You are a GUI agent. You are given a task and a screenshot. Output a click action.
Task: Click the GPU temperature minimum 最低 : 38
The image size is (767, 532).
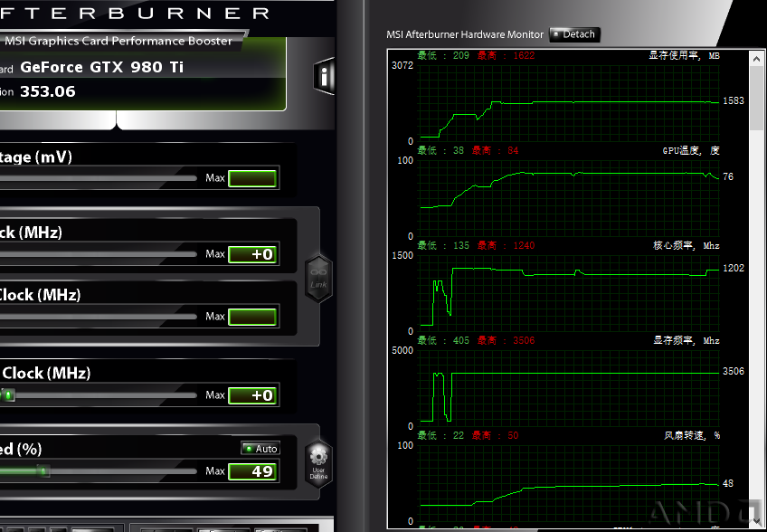click(440, 150)
